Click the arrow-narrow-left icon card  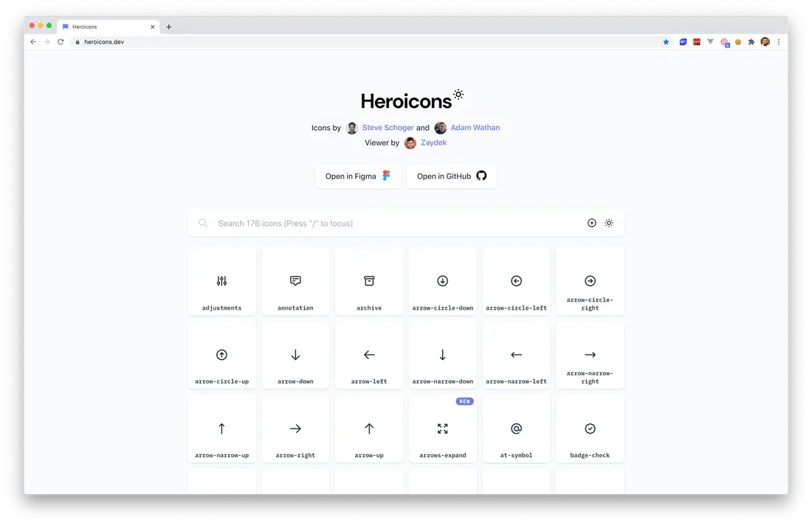(516, 355)
